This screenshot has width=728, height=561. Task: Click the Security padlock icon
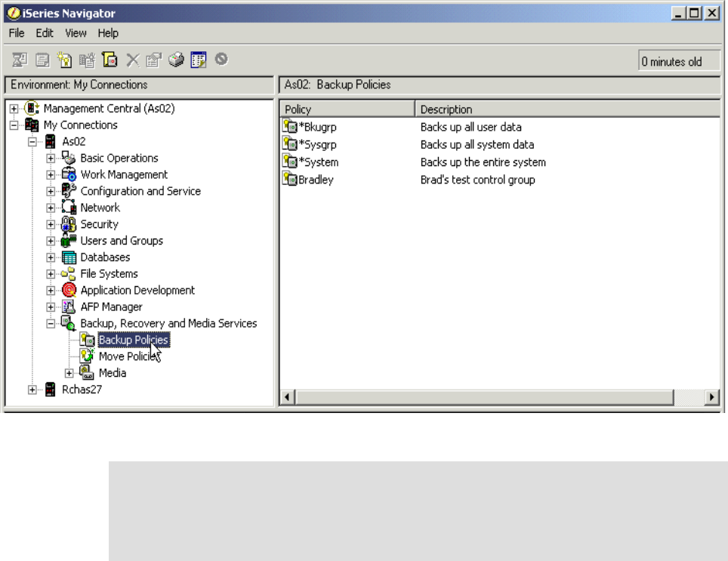tap(69, 224)
